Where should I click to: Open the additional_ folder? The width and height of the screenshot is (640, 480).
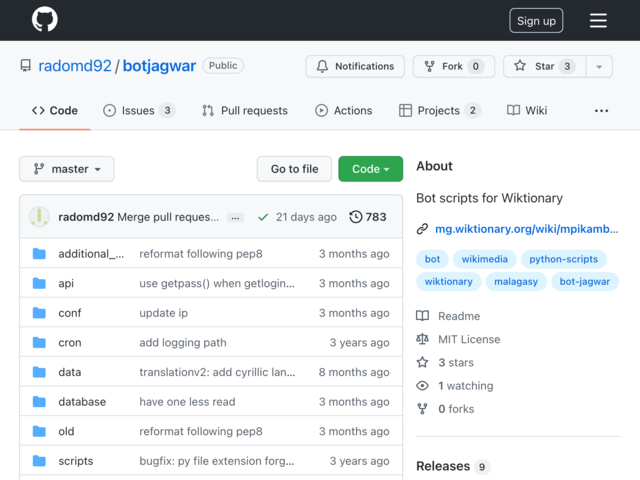(x=91, y=254)
